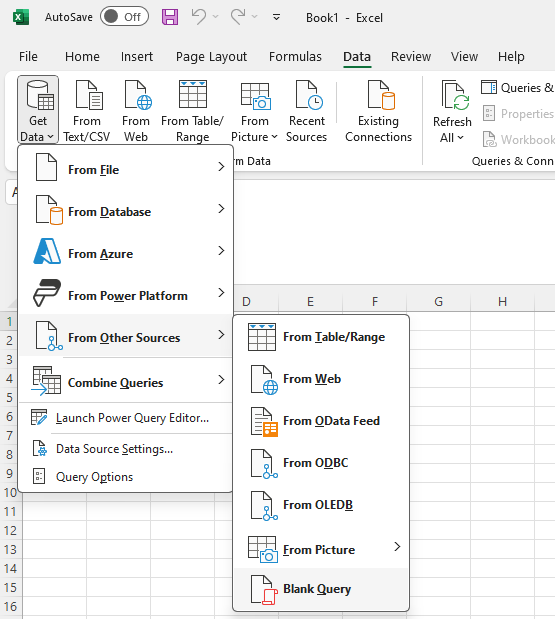555x619 pixels.
Task: Expand the From Database submenu
Action: point(126,211)
